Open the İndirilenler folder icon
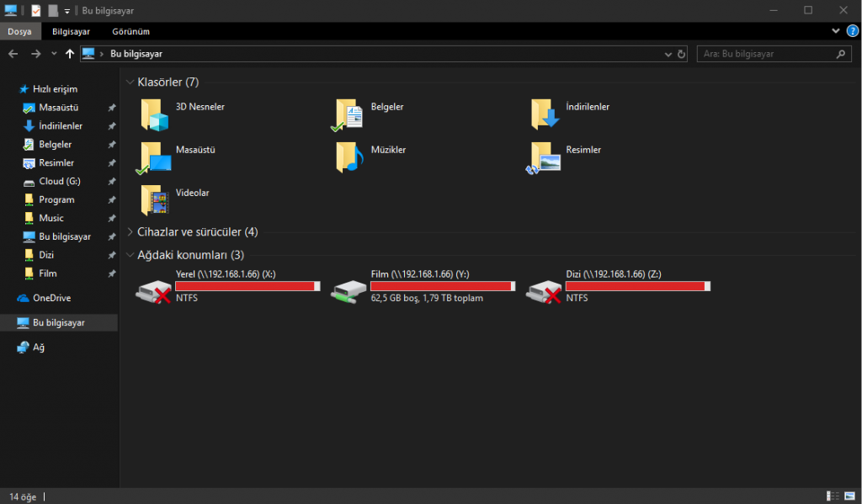862x504 pixels. click(545, 114)
